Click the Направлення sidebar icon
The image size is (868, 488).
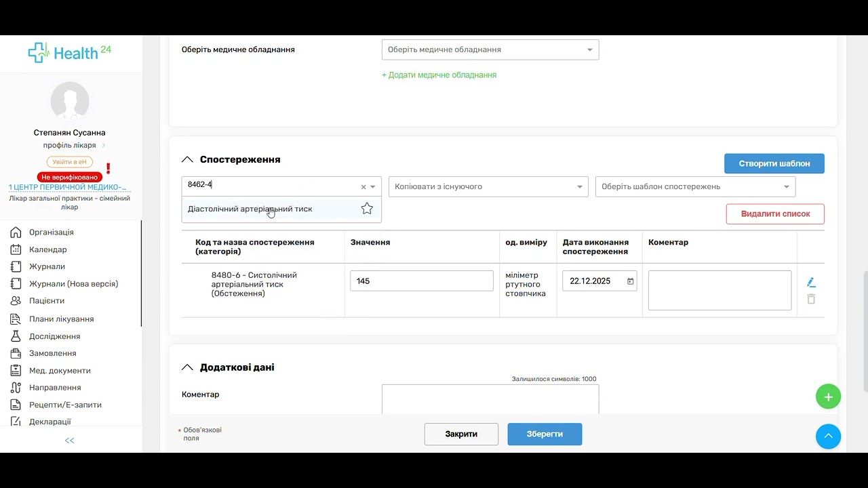(16, 388)
